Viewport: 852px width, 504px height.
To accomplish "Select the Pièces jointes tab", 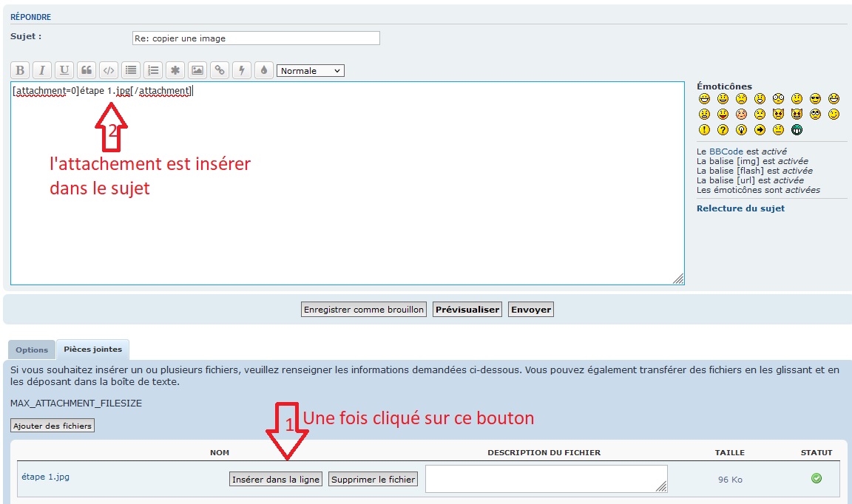I will tap(92, 350).
